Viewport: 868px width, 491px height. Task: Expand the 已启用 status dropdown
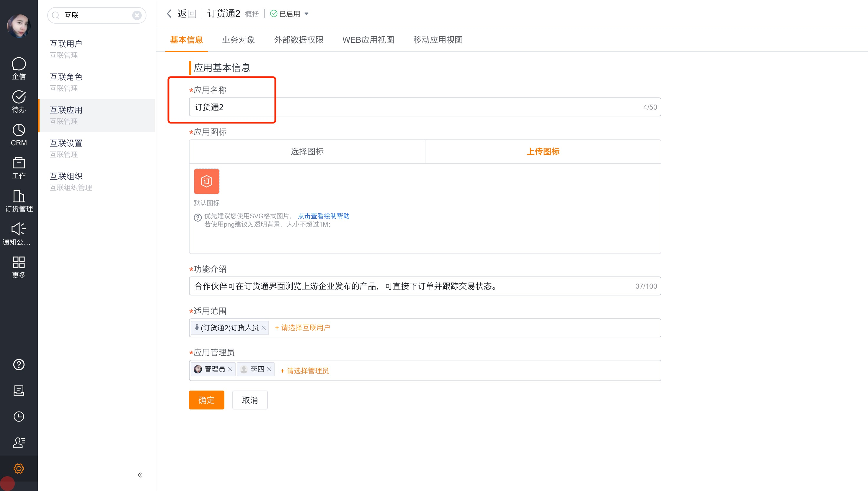(x=306, y=14)
